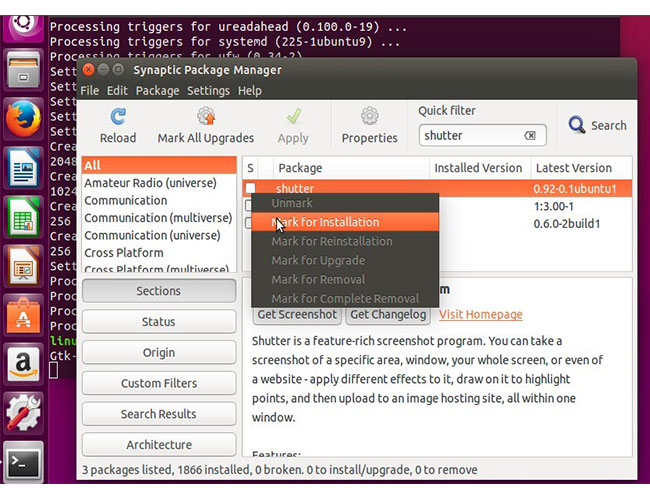Click the Origin filter button

pyautogui.click(x=159, y=352)
